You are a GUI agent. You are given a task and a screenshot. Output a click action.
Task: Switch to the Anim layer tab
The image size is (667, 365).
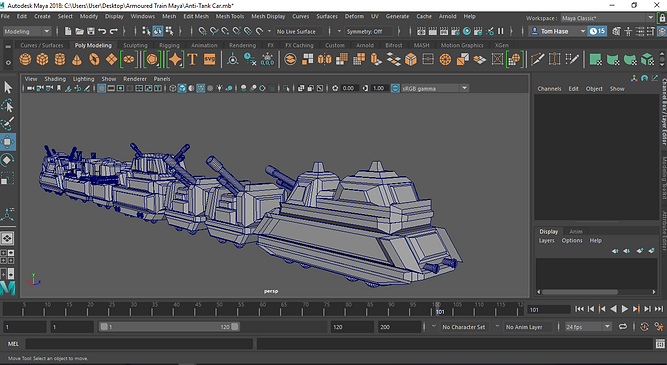pyautogui.click(x=576, y=231)
